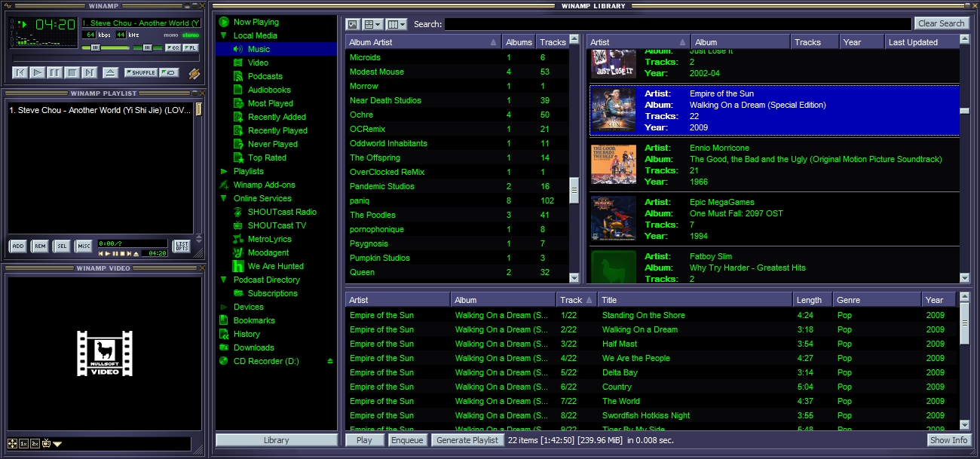Viewport: 980px width, 459px height.
Task: Open the album pane columns dropdown
Action: tap(397, 24)
